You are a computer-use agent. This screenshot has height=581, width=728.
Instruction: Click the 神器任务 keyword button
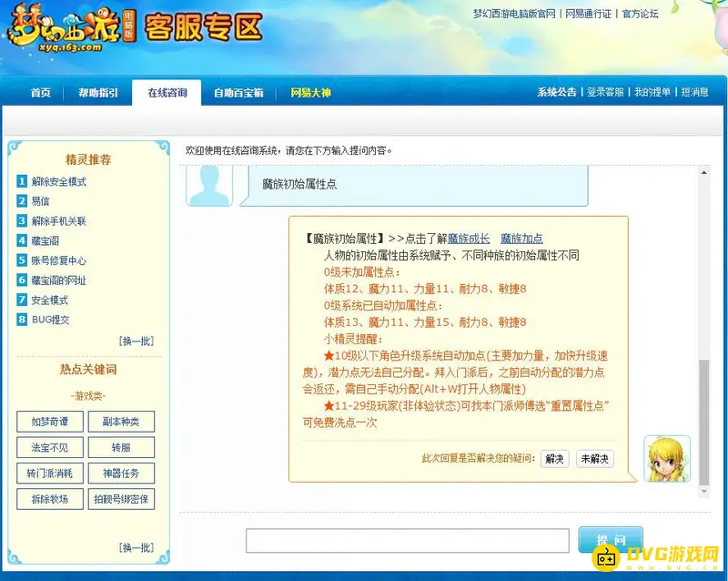121,474
